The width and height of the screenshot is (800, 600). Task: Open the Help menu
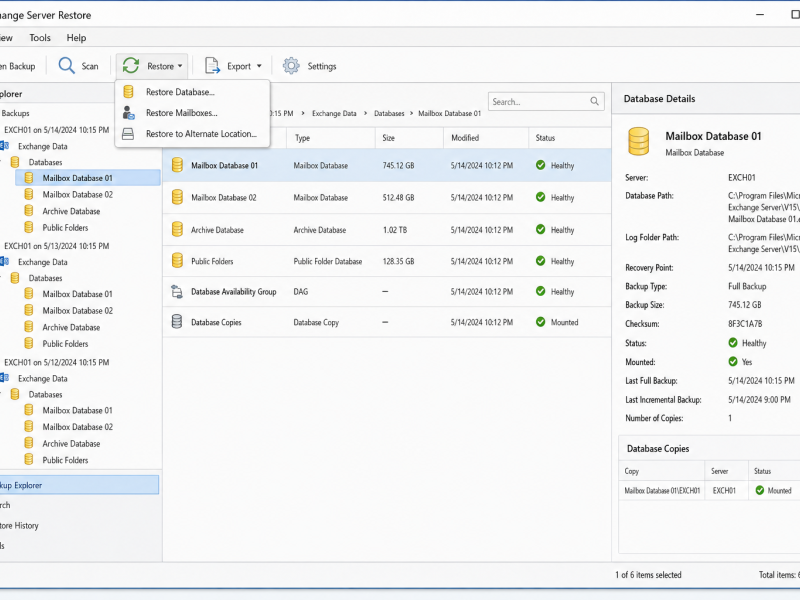coord(76,38)
